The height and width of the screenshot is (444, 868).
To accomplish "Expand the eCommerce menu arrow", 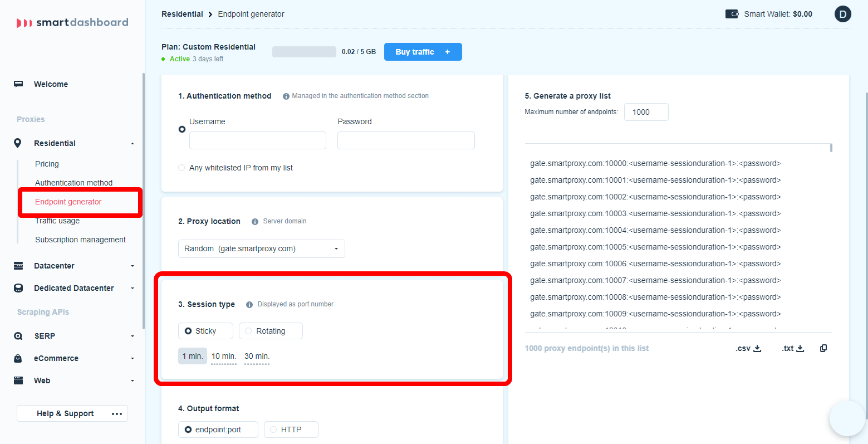I will pos(133,359).
